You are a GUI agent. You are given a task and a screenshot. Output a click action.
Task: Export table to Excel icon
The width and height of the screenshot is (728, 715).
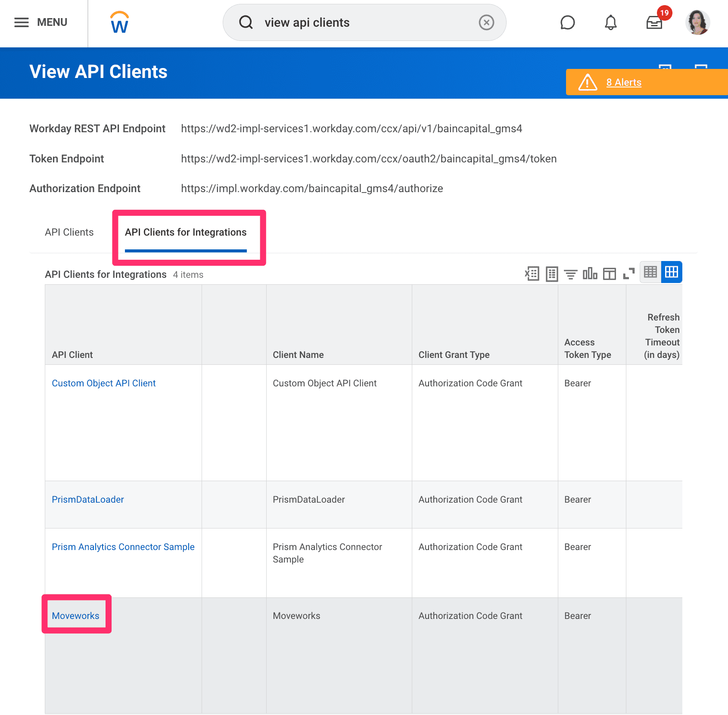(532, 274)
